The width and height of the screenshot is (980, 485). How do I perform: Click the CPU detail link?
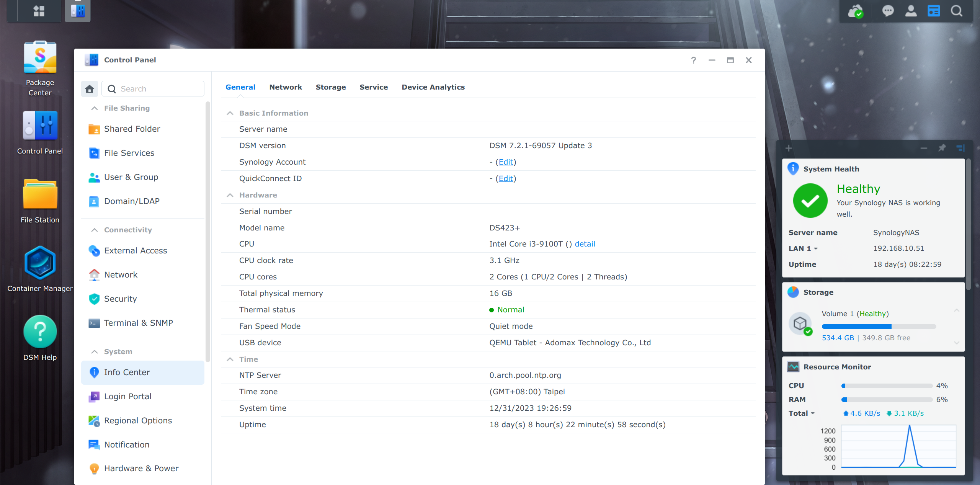pyautogui.click(x=585, y=244)
